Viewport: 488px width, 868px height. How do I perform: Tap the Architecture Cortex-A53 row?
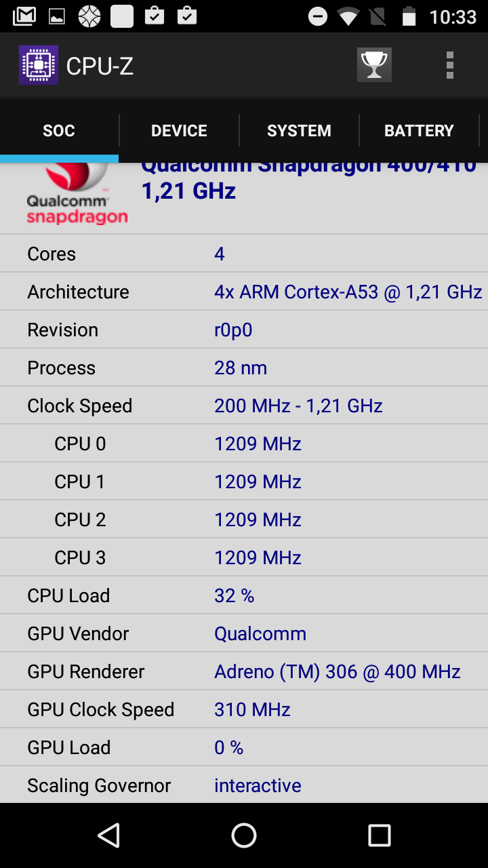coord(244,292)
